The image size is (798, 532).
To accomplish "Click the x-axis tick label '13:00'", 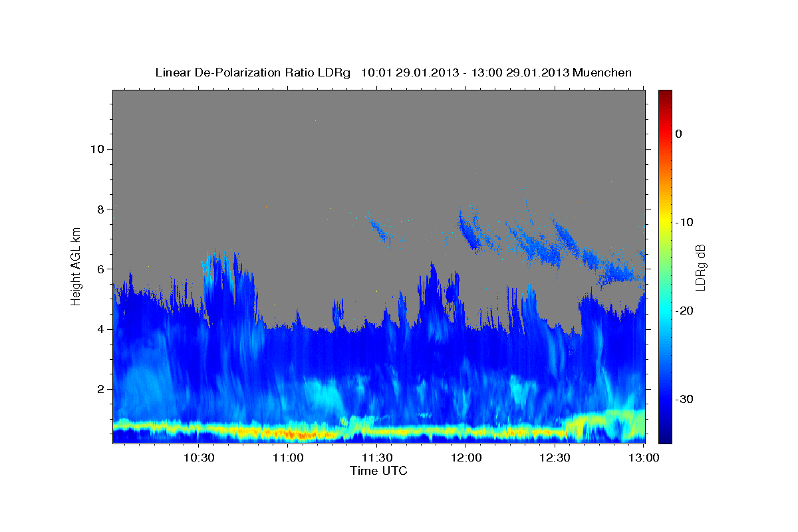I will pos(643,458).
